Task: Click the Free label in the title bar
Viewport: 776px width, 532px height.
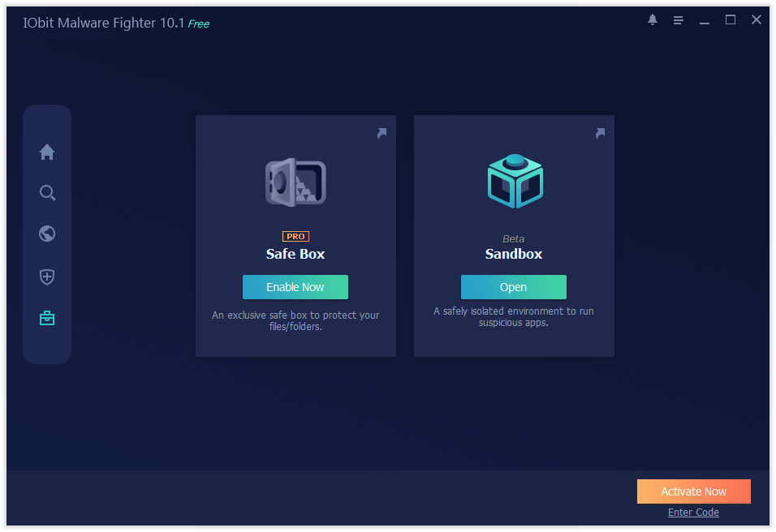Action: [198, 24]
